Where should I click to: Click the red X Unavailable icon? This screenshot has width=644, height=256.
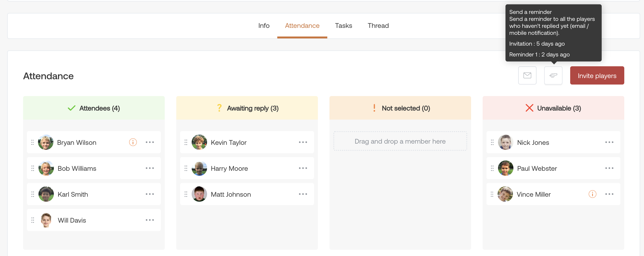[529, 108]
